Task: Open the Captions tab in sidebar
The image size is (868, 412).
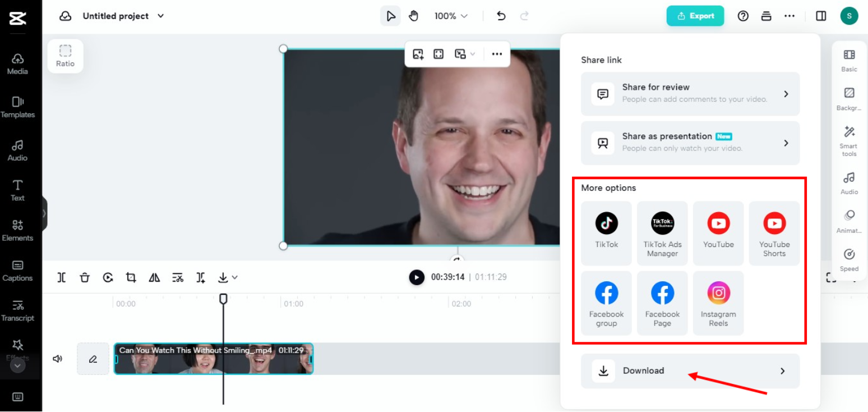Action: (17, 270)
